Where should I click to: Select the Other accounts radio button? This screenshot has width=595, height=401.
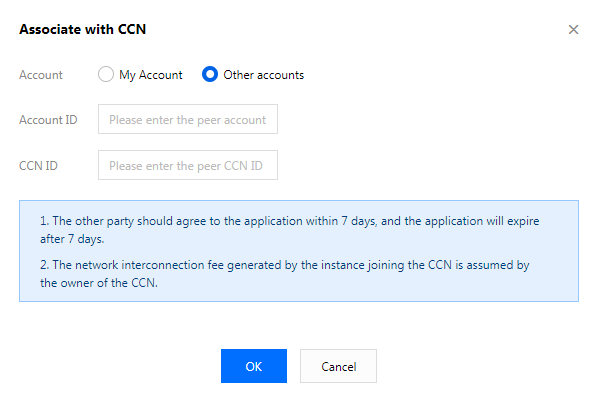[x=210, y=74]
